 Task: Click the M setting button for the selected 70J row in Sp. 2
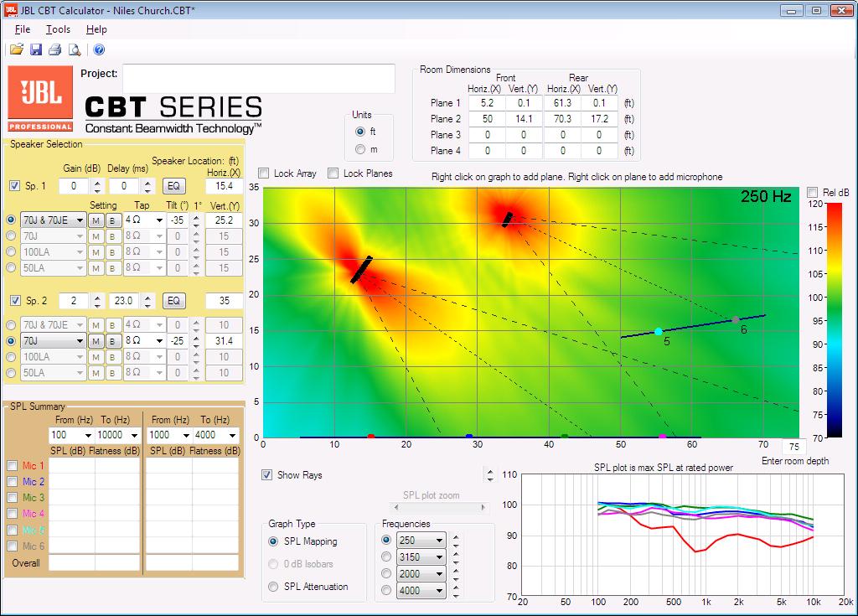(96, 340)
